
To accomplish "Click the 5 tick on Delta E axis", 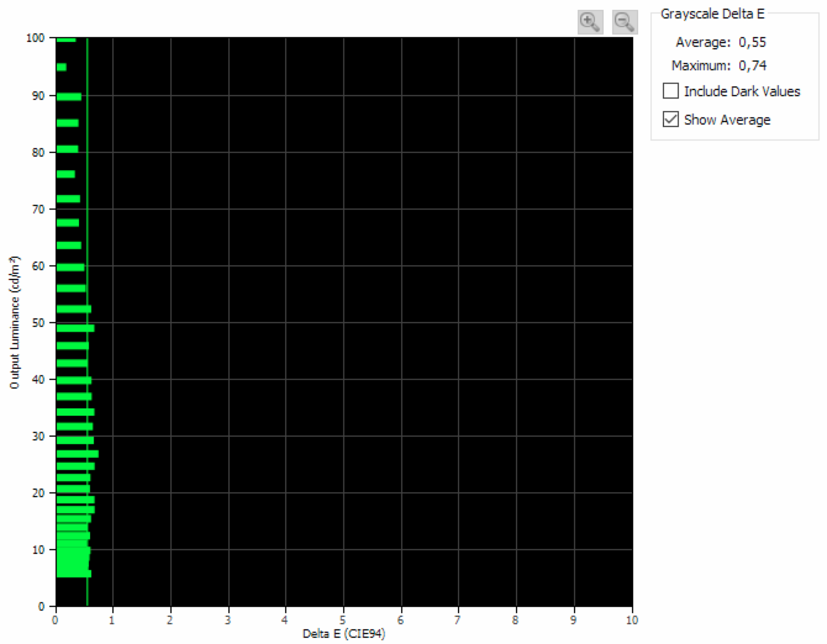I will (x=343, y=620).
